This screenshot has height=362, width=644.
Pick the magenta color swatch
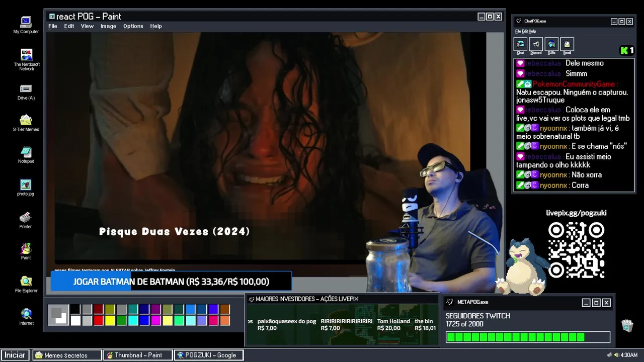point(156,320)
